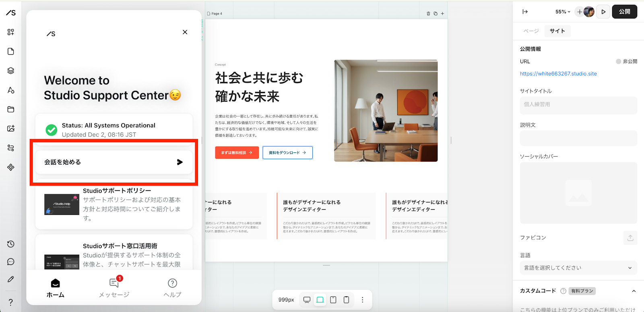The height and width of the screenshot is (312, 644).
Task: Click the Concept label on the canvas
Action: point(220,64)
